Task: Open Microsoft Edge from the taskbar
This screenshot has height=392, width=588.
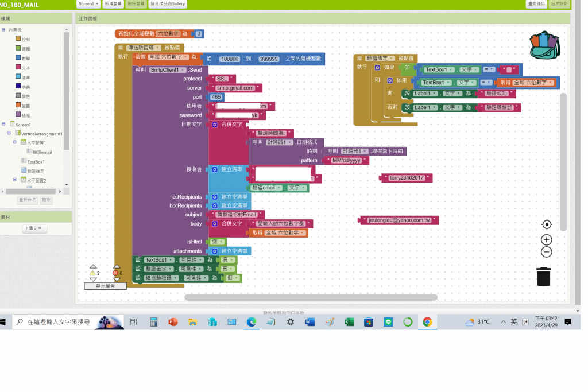Action: click(x=252, y=322)
